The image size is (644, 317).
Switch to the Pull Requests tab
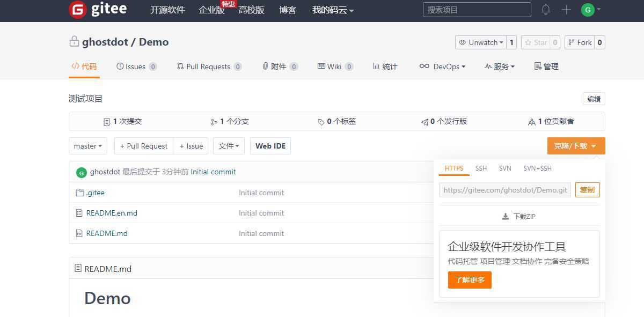[x=209, y=67]
